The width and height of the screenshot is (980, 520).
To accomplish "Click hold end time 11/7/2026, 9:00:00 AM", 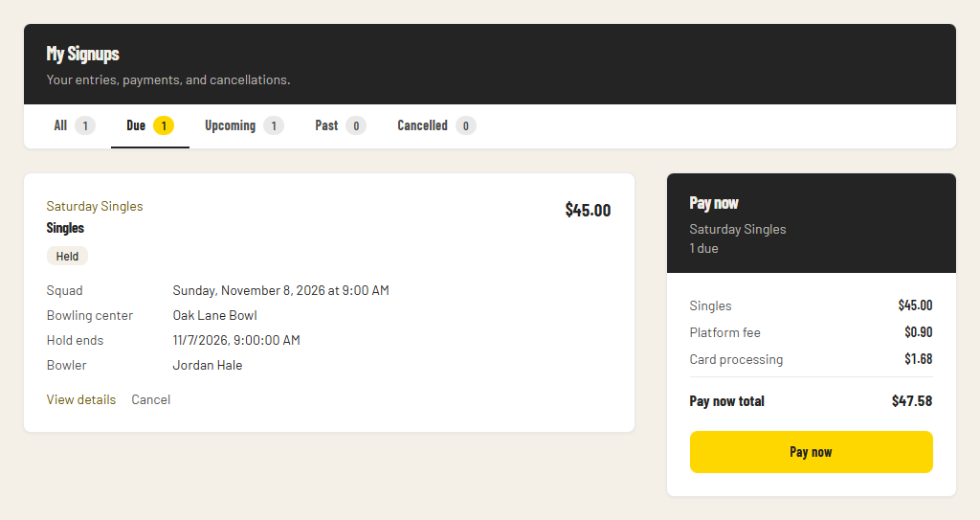I will point(236,340).
